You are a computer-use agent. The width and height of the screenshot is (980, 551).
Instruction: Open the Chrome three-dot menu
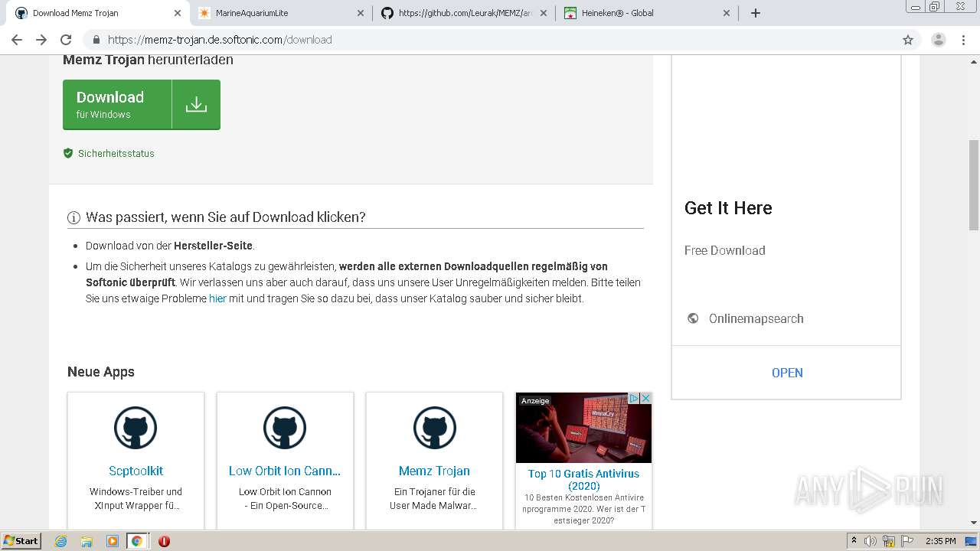[963, 40]
